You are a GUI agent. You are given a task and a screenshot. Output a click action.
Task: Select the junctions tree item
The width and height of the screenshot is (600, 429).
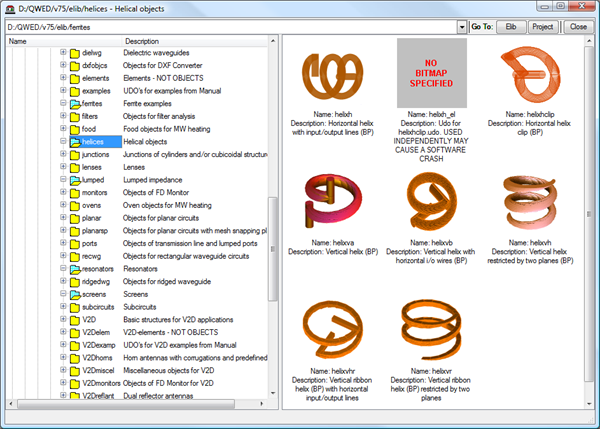point(96,155)
